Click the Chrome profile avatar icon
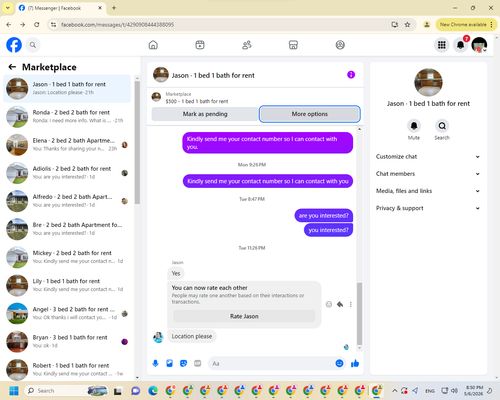The height and width of the screenshot is (400, 500). (x=427, y=25)
